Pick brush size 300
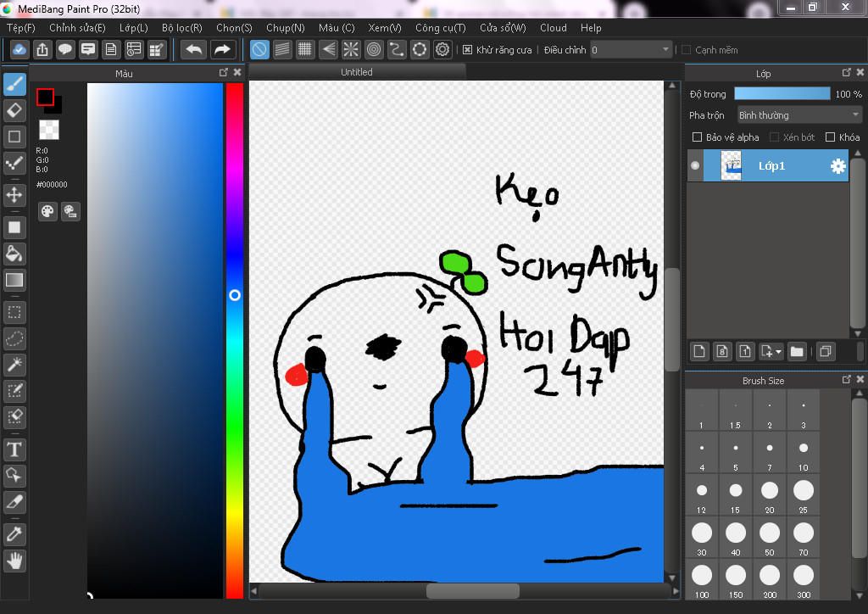868x614 pixels. (x=804, y=581)
